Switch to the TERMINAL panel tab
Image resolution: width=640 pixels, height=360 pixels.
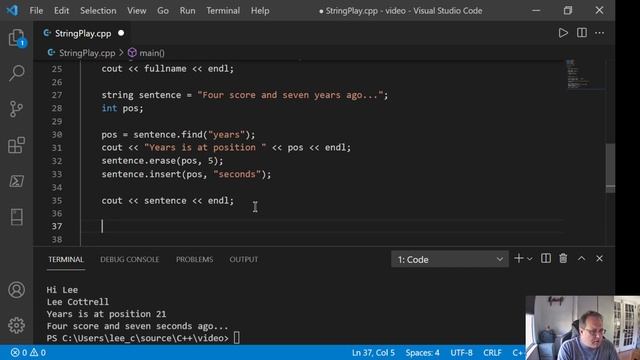point(66,260)
